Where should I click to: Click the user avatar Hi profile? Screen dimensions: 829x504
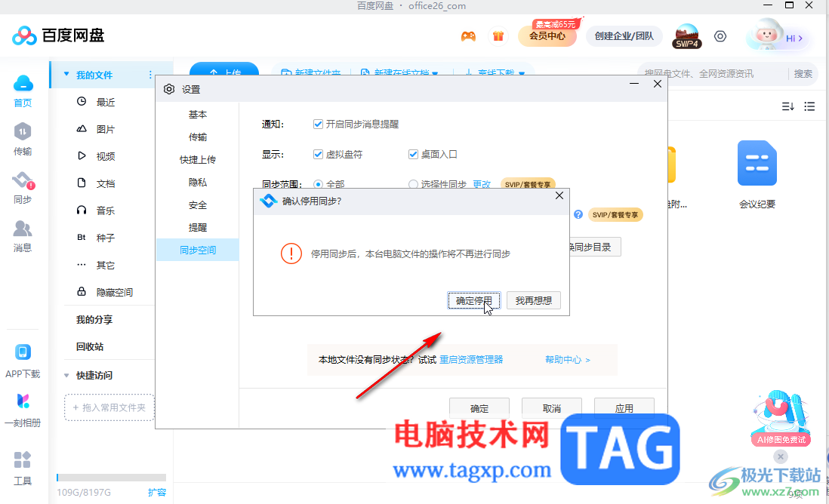[777, 35]
